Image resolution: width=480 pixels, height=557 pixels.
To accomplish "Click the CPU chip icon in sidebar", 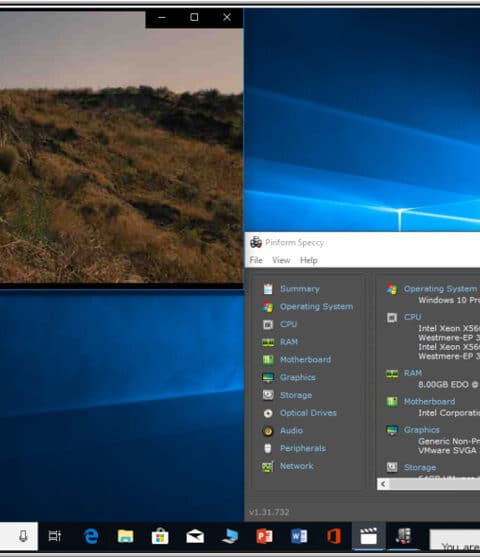I will [x=268, y=324].
